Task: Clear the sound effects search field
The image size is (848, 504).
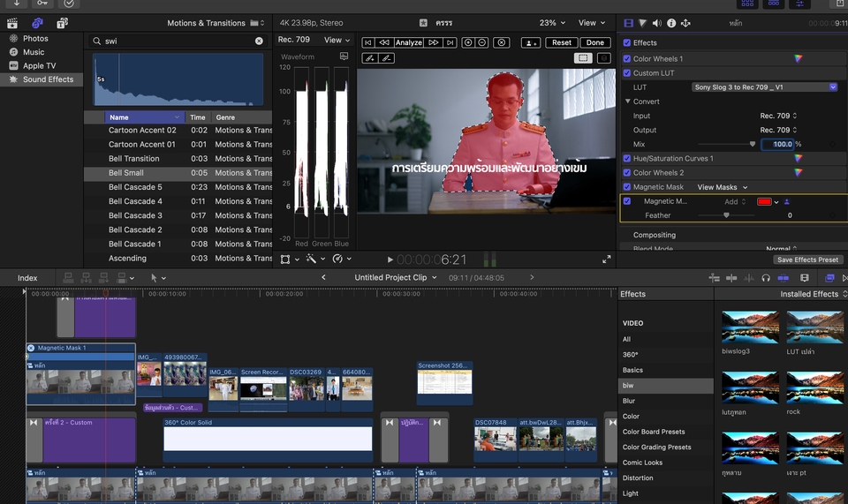Action: coord(259,41)
